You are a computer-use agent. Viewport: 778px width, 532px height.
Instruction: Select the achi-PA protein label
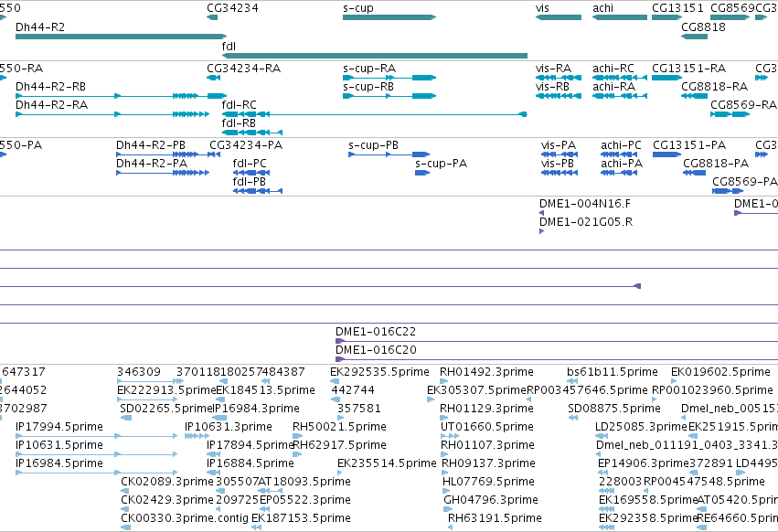click(x=621, y=164)
